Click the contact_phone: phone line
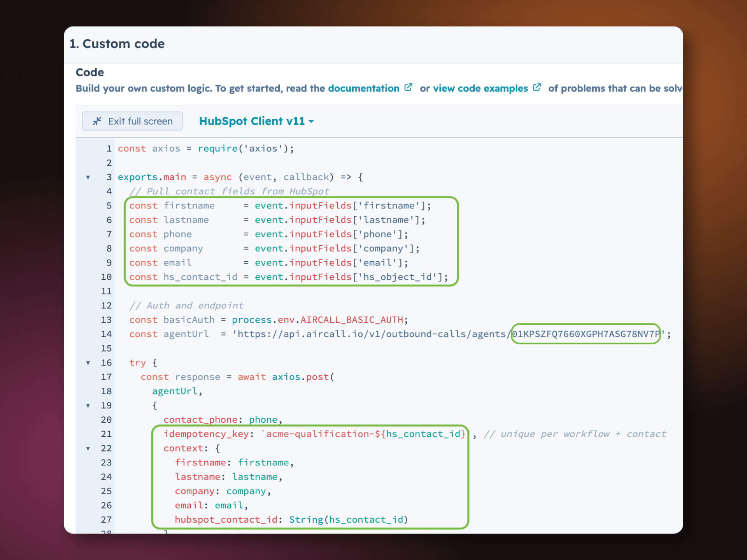The image size is (747, 560). tap(223, 420)
